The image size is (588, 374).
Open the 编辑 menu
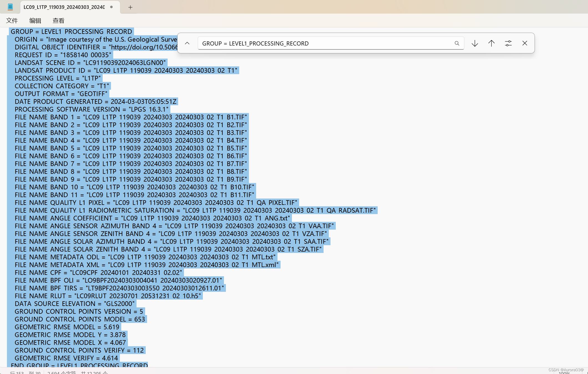click(x=35, y=21)
